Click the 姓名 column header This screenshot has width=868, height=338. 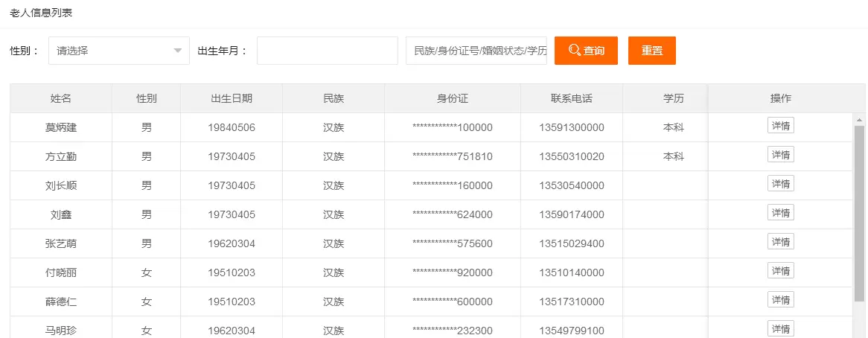point(61,98)
